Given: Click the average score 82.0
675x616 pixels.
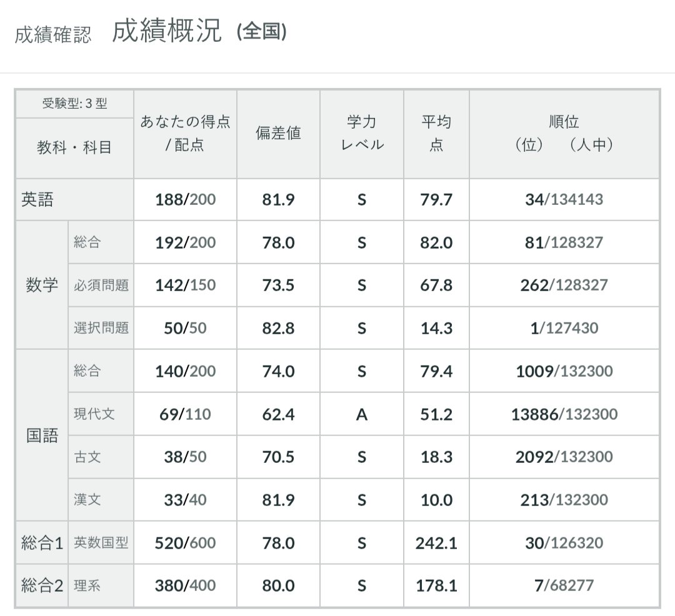Looking at the screenshot, I should point(436,242).
